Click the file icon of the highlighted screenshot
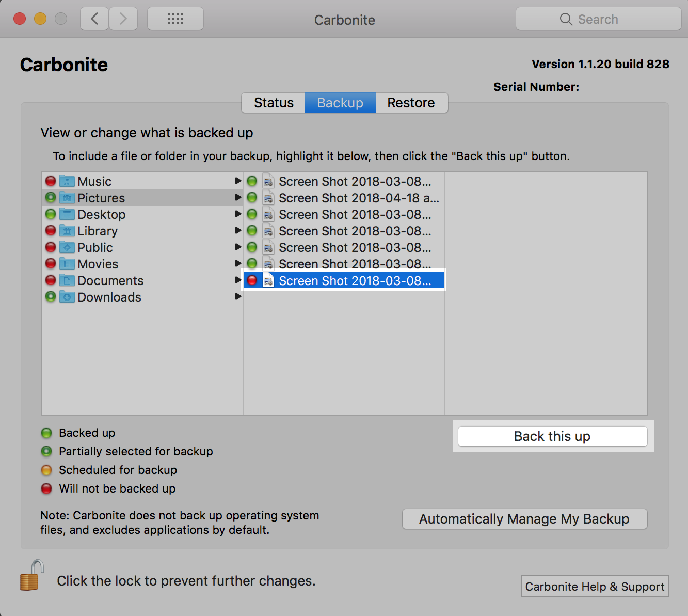688x616 pixels. point(268,281)
